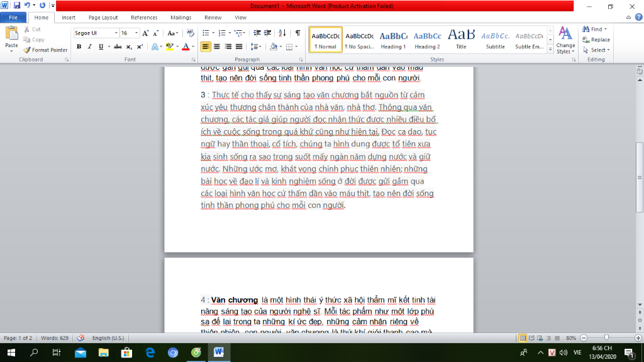Image resolution: width=644 pixels, height=362 pixels.
Task: Toggle Italic formatting
Action: (89, 47)
